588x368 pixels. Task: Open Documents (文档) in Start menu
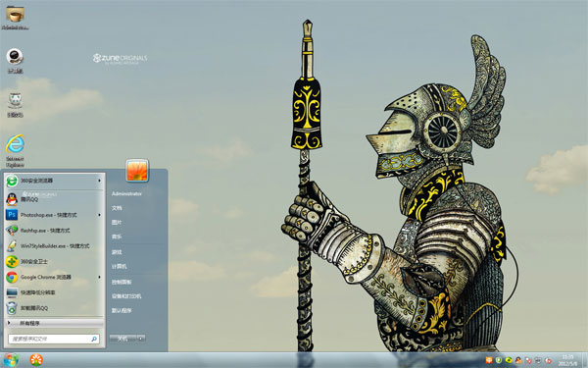click(117, 208)
